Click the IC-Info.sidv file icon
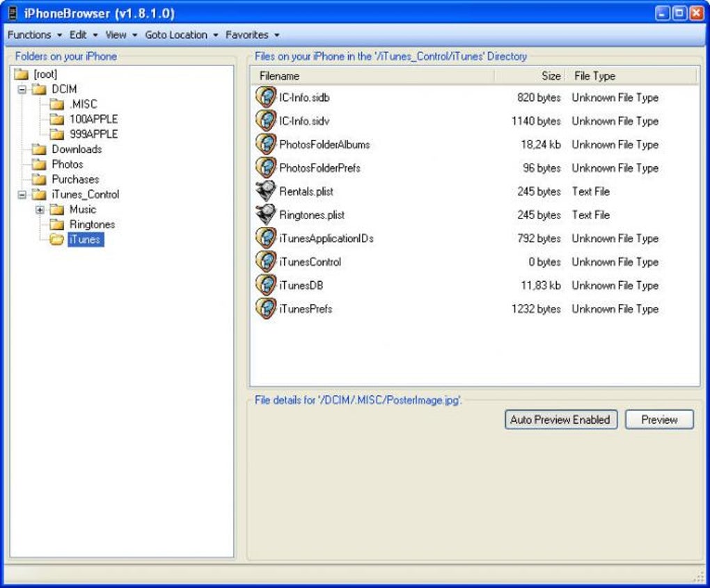 tap(266, 120)
